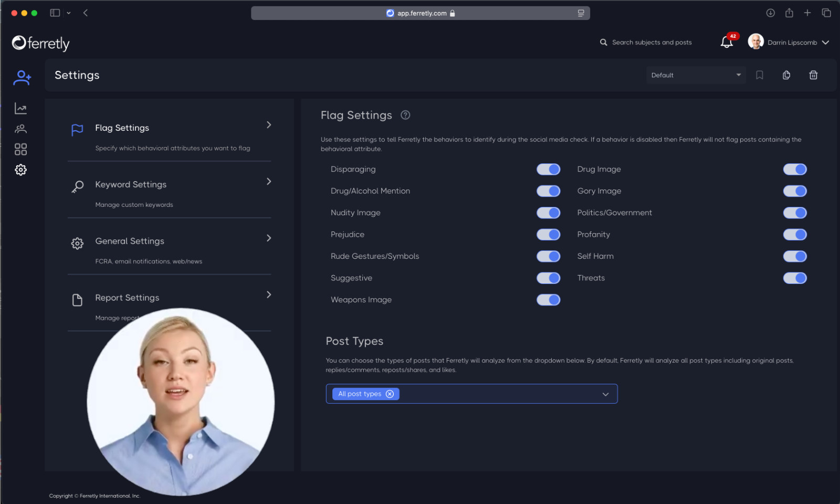840x504 pixels.
Task: Select the Flag Settings menu item
Action: 169,136
